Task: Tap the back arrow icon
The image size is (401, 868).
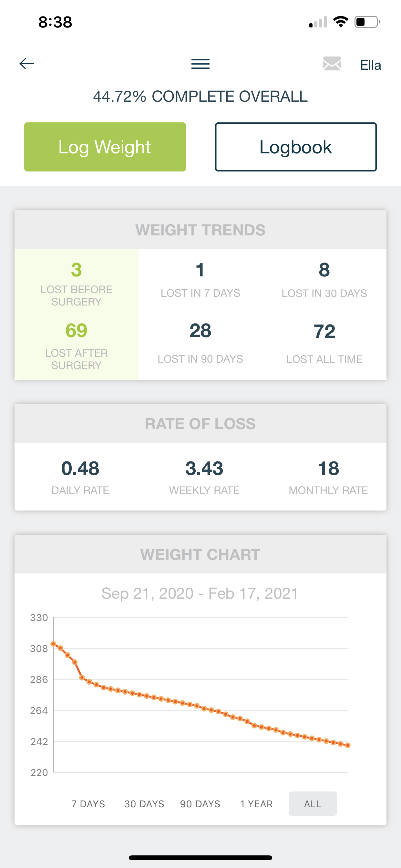Action: pyautogui.click(x=26, y=63)
